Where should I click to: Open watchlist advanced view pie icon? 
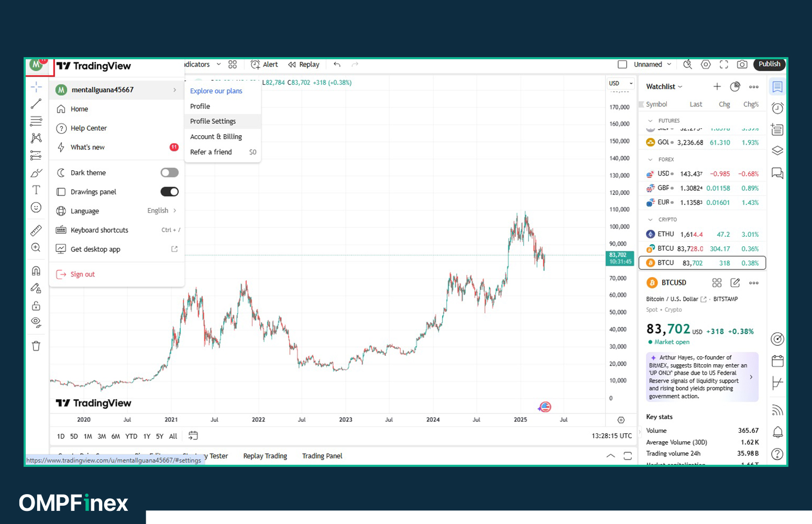pyautogui.click(x=735, y=87)
